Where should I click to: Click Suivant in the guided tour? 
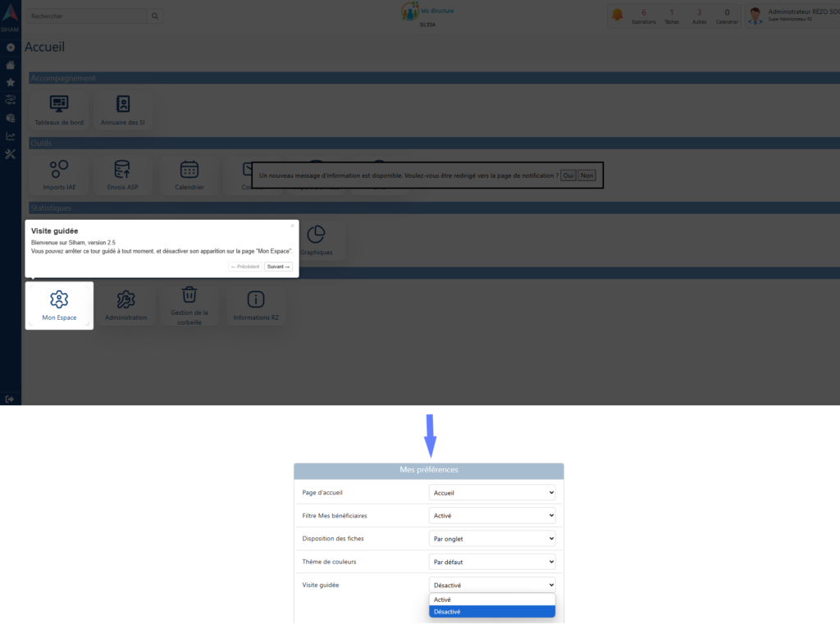[x=278, y=267]
